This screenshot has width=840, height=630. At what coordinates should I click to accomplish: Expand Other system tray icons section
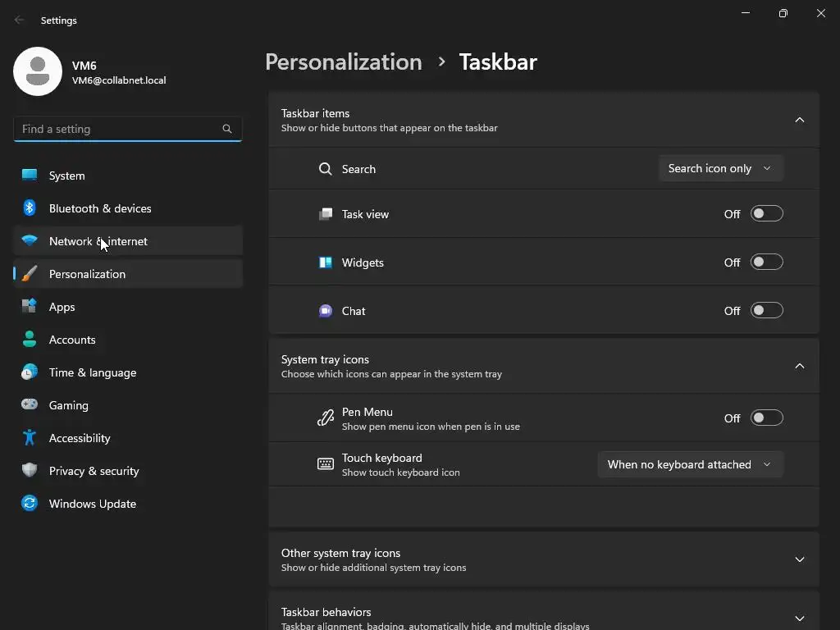(x=799, y=559)
